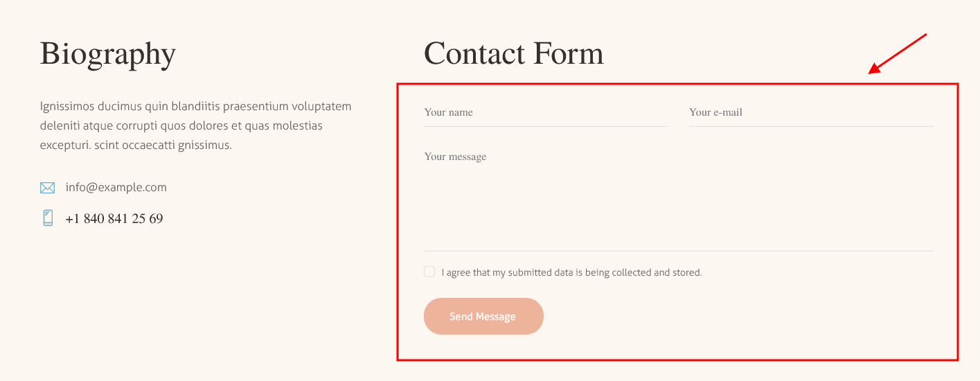Click the mobile phone icon

[x=48, y=218]
